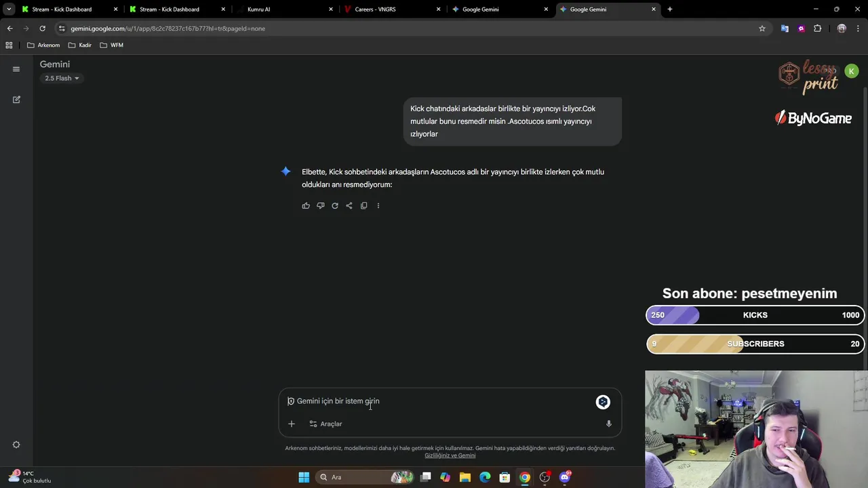
Task: Copy the Gemini response text
Action: 363,205
